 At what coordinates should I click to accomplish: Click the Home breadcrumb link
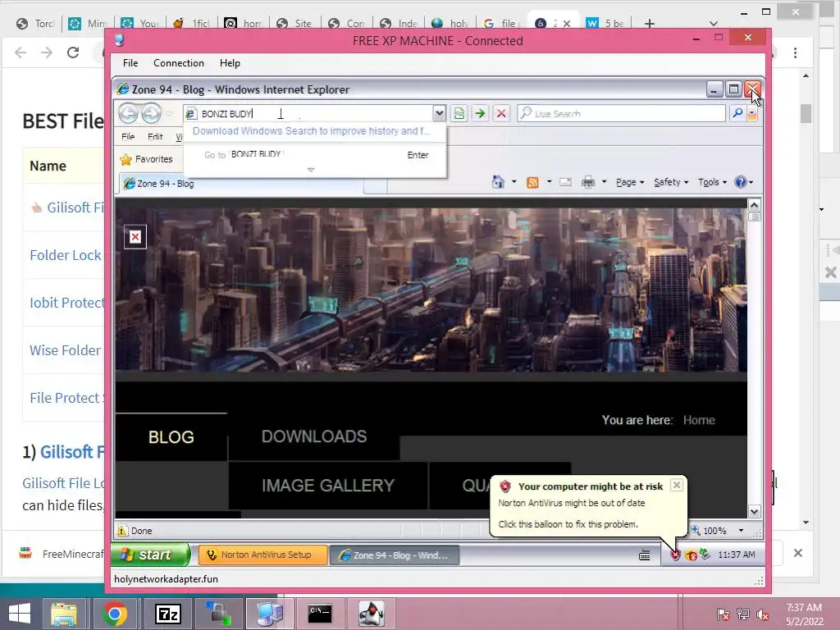tap(699, 420)
